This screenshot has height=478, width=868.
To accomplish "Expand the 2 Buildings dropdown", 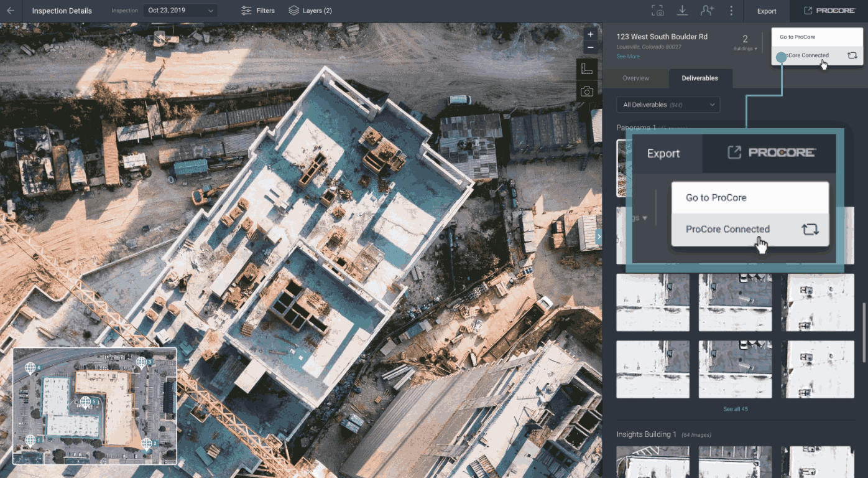I will tap(745, 42).
